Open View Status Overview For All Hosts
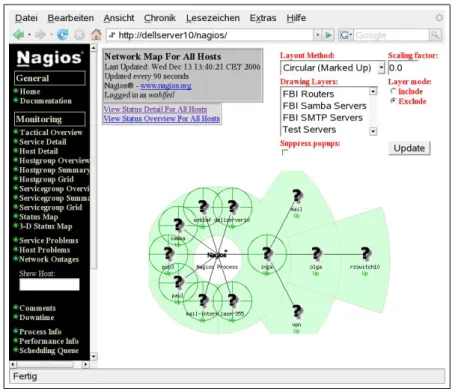This screenshot has width=455, height=392. click(x=162, y=118)
